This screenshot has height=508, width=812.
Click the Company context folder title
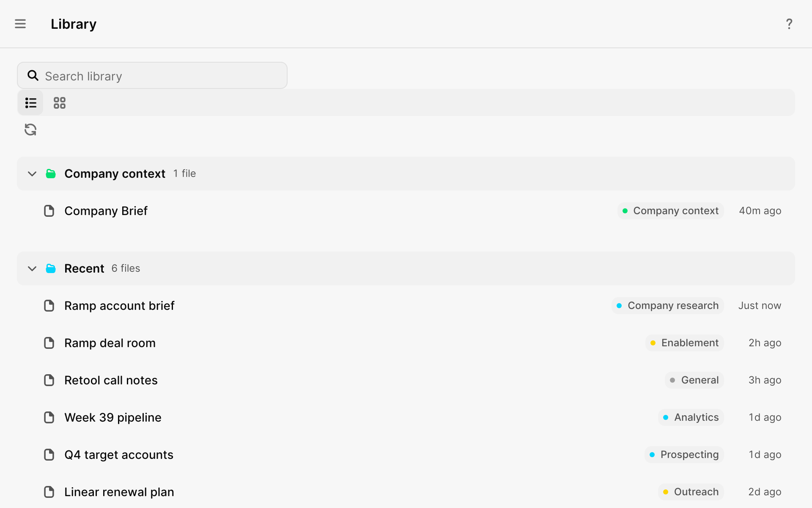point(115,174)
